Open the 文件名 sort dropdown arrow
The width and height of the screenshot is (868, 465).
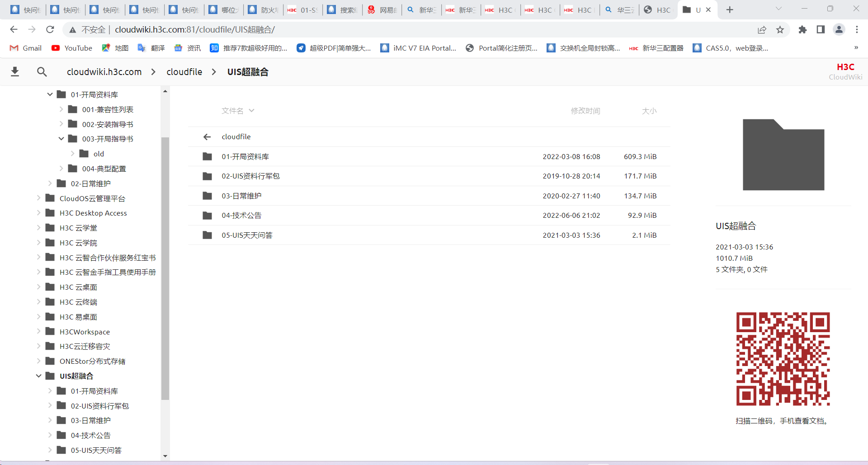point(251,111)
